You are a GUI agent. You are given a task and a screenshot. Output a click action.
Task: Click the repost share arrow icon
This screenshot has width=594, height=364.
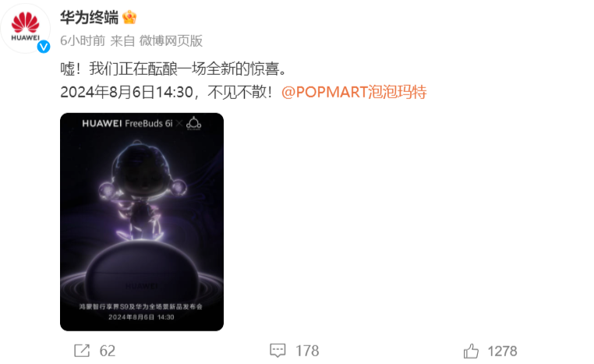[x=82, y=351]
